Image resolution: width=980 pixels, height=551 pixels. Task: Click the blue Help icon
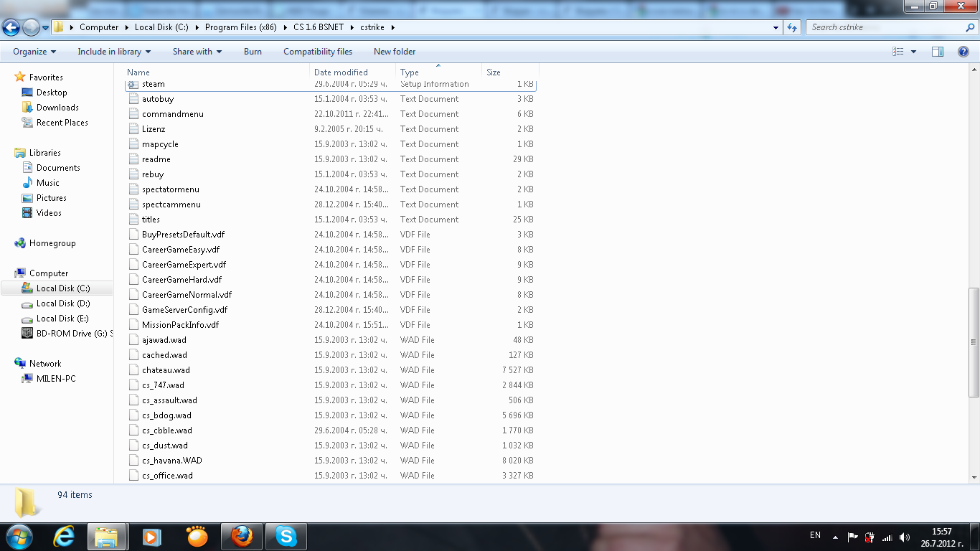click(963, 52)
